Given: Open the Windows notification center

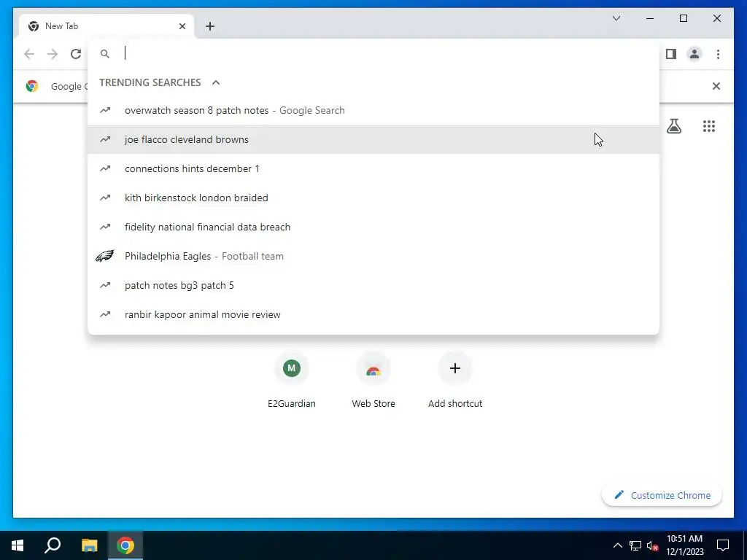Looking at the screenshot, I should tap(723, 545).
